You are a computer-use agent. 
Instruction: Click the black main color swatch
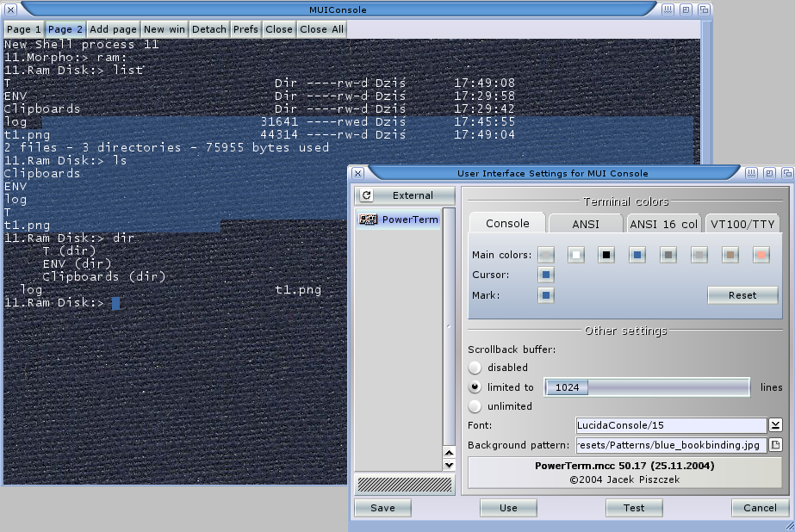[606, 255]
